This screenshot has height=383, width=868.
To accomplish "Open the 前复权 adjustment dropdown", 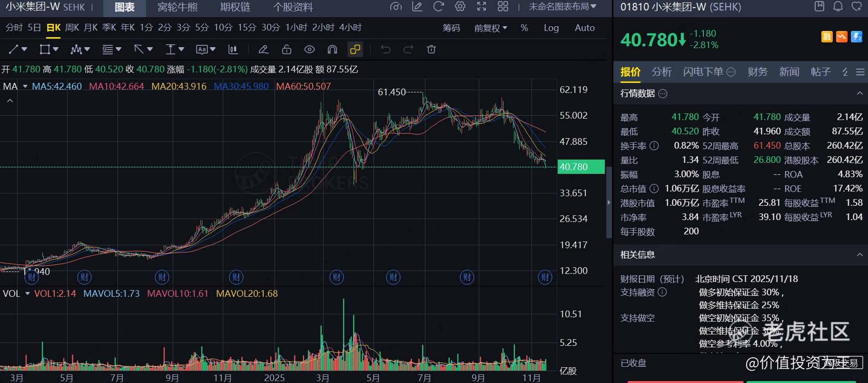I will pyautogui.click(x=491, y=28).
